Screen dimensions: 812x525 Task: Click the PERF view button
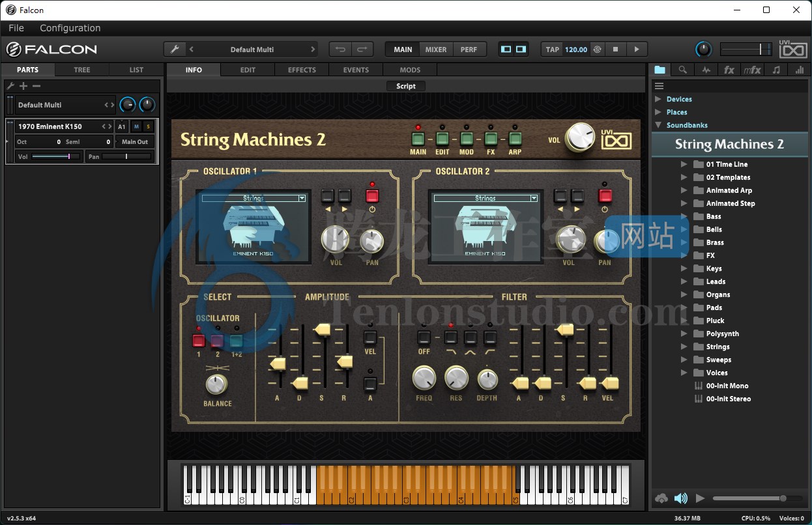coord(469,50)
